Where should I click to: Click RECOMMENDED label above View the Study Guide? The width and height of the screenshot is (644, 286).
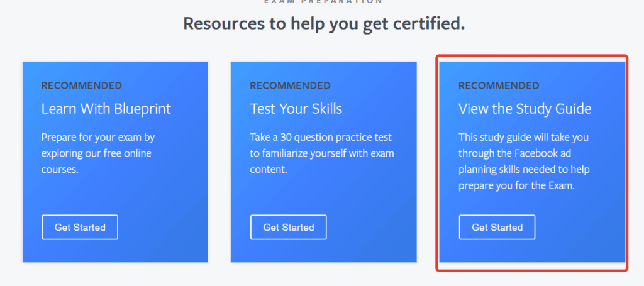coord(499,85)
